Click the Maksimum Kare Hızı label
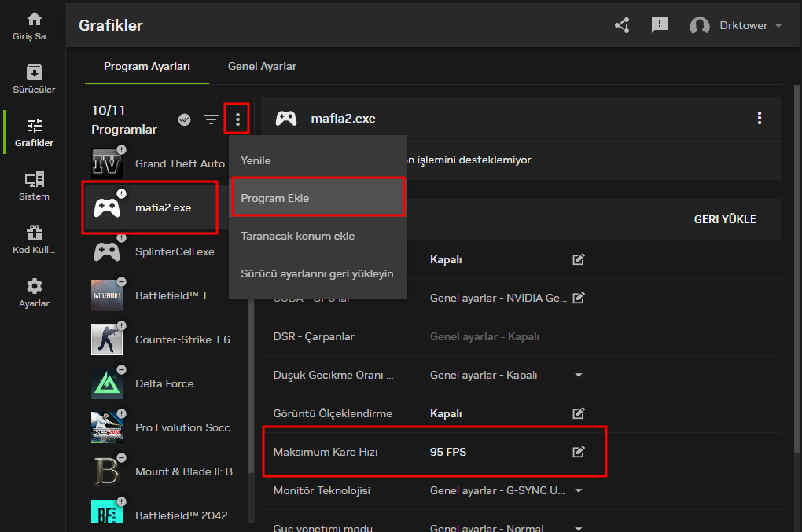The height and width of the screenshot is (532, 802). [326, 452]
